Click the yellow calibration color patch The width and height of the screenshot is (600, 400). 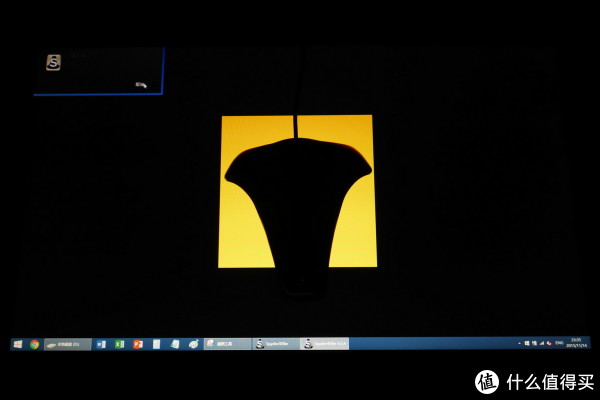[x=297, y=191]
